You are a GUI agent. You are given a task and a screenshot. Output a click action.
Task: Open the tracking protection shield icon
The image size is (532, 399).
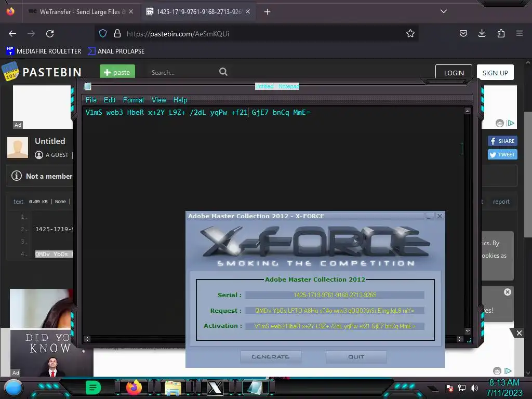point(103,33)
